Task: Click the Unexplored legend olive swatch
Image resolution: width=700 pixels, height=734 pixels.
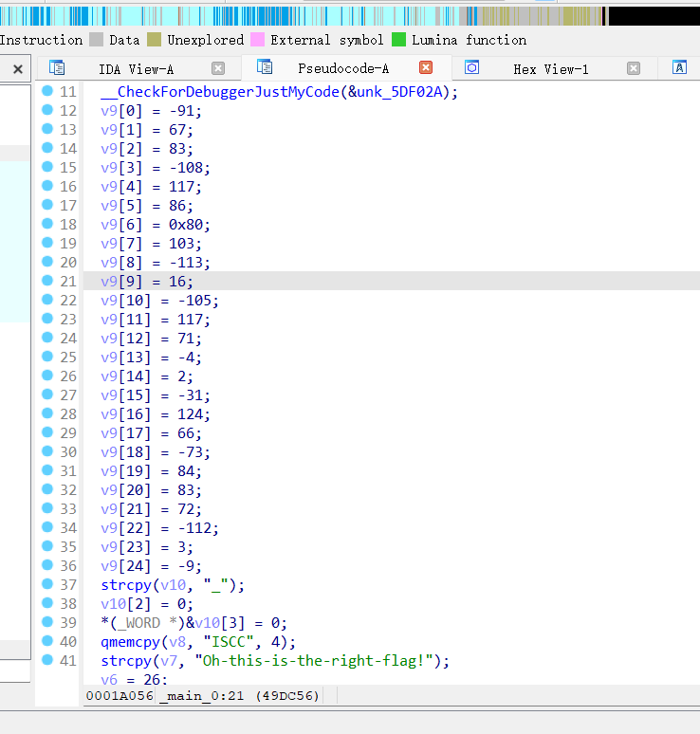Action: click(154, 40)
